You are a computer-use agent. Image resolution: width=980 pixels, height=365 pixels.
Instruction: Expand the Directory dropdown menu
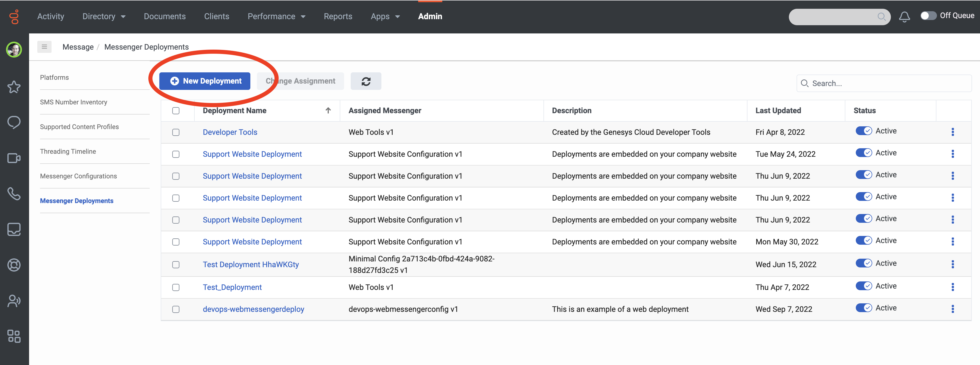tap(104, 16)
